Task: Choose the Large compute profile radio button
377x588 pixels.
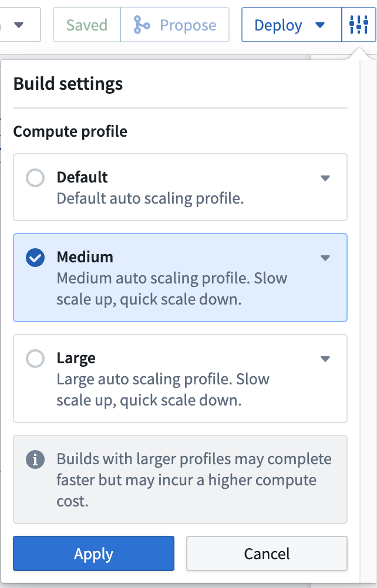Action: point(35,359)
